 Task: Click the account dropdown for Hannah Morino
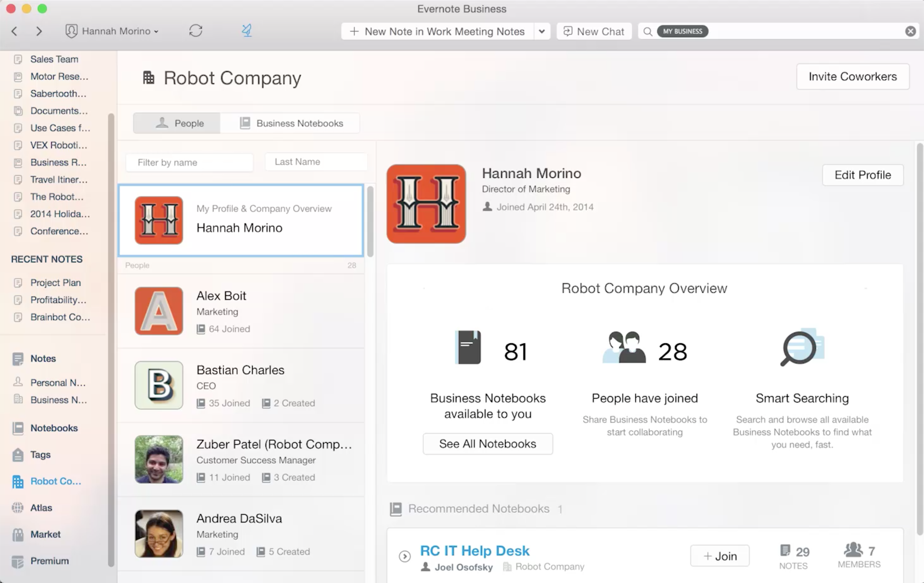click(111, 31)
